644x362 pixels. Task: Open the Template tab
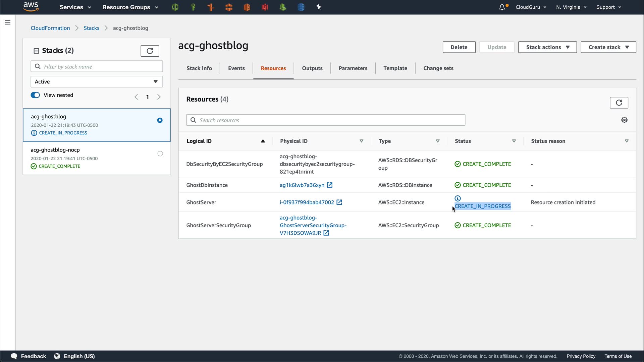tap(395, 68)
